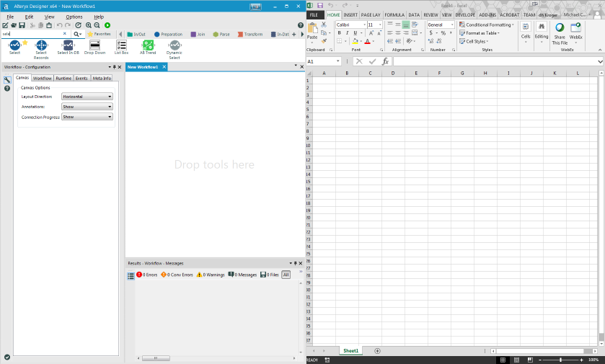Viewport: 605px width, 364px height.
Task: Open Excel DATA ribbon tab
Action: click(414, 14)
